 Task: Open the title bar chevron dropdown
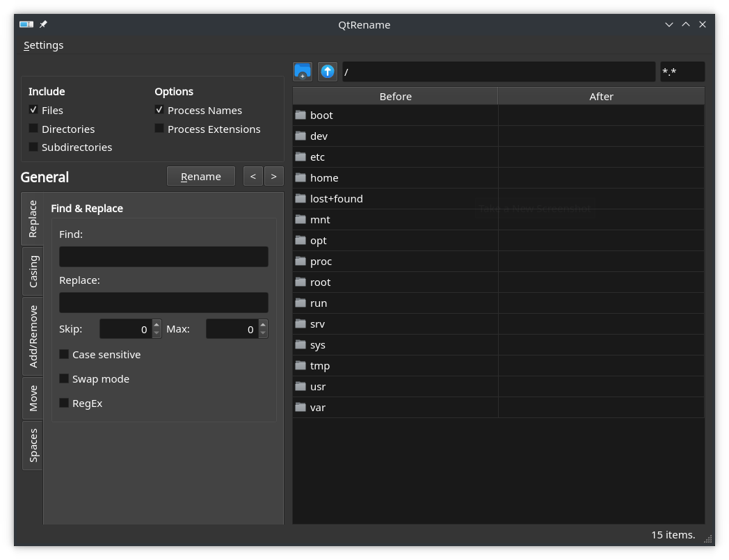pos(668,24)
